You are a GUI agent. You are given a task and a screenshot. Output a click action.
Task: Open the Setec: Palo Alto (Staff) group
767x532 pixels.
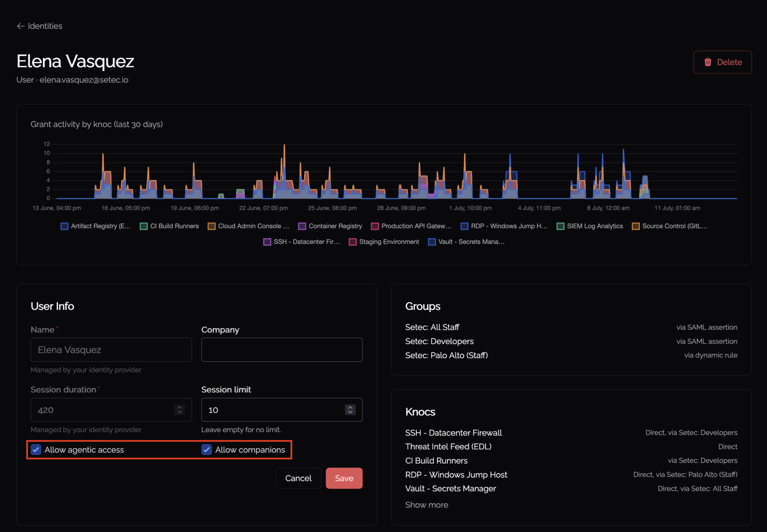point(447,355)
